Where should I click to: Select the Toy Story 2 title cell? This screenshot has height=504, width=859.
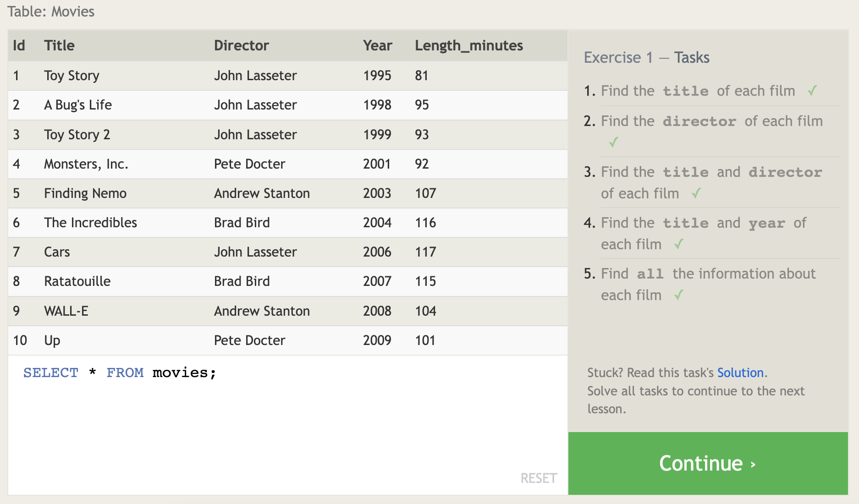pos(77,135)
